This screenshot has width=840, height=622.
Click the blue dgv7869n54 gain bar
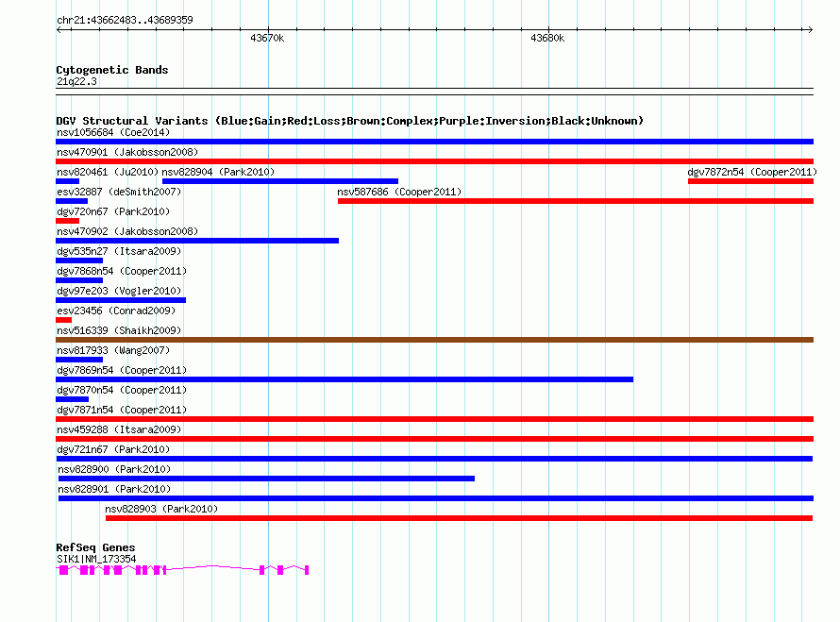[x=344, y=379]
